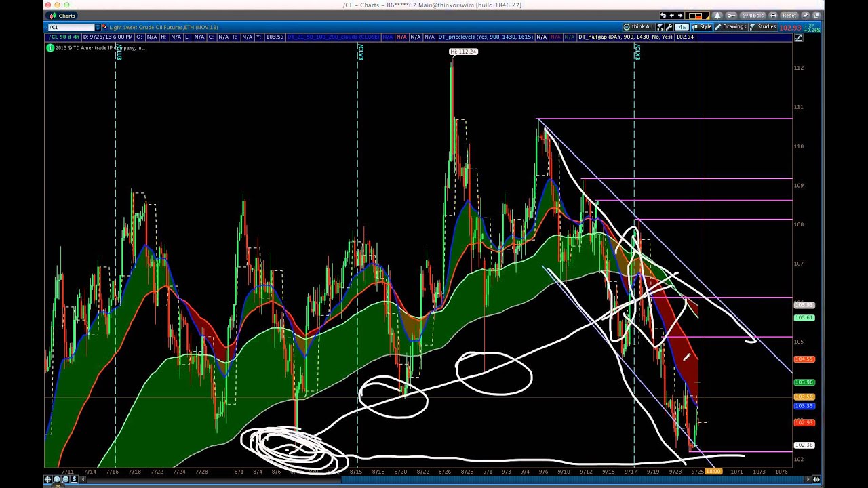Click the Reset button

[789, 16]
